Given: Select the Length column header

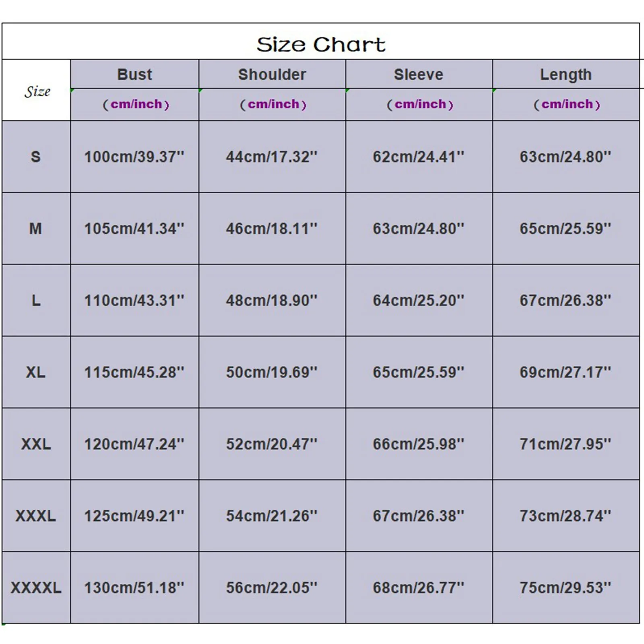Looking at the screenshot, I should coord(566,74).
